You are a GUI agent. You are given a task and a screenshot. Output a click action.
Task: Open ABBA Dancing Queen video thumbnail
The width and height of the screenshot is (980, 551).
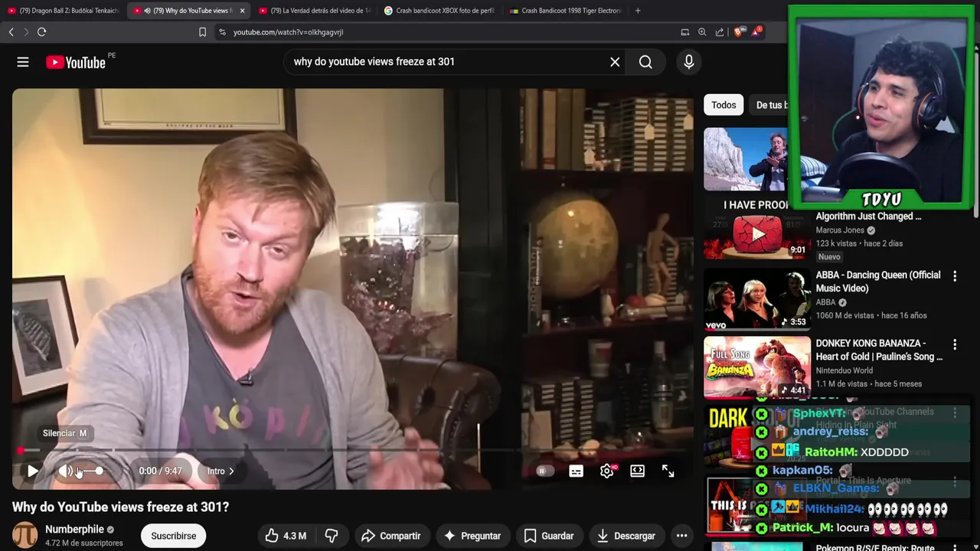(757, 299)
